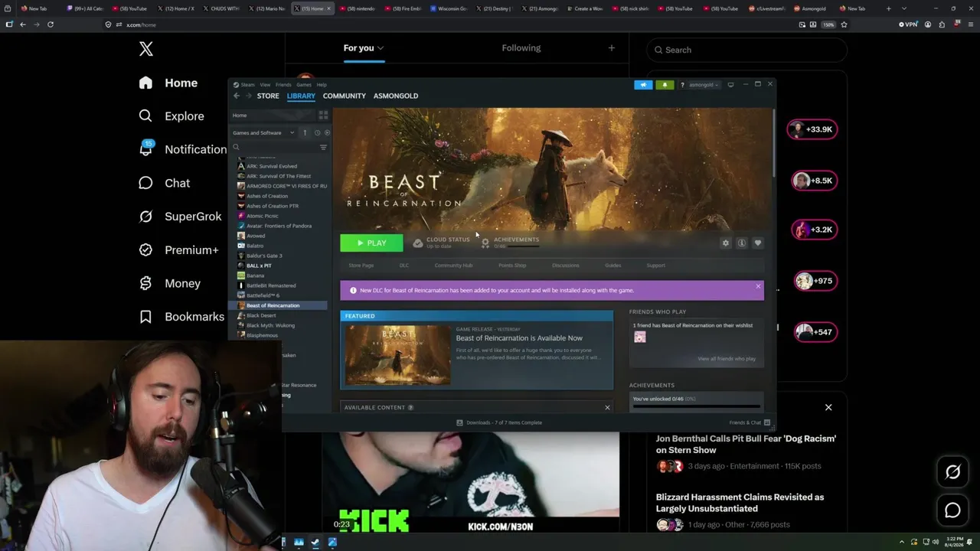Open the View menu in Steam
This screenshot has height=551, width=980.
[x=265, y=85]
